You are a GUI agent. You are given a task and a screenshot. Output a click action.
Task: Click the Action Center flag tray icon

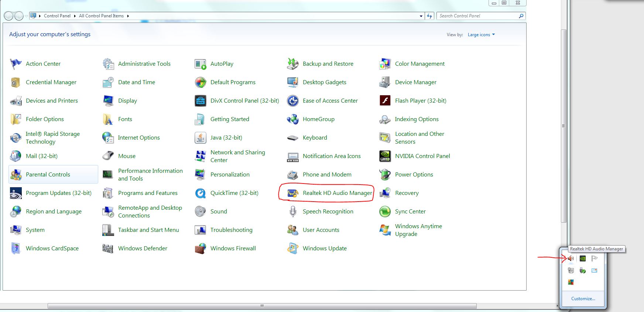(594, 258)
